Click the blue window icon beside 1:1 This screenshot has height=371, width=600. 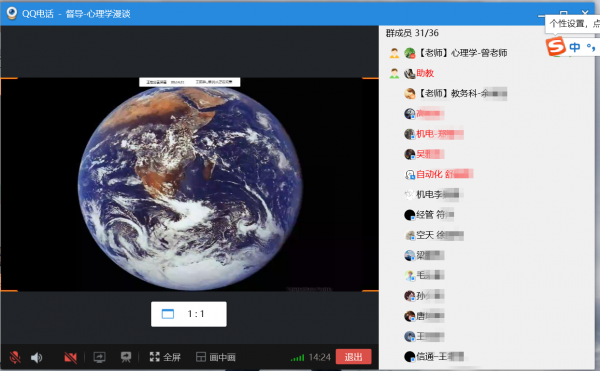pyautogui.click(x=168, y=314)
